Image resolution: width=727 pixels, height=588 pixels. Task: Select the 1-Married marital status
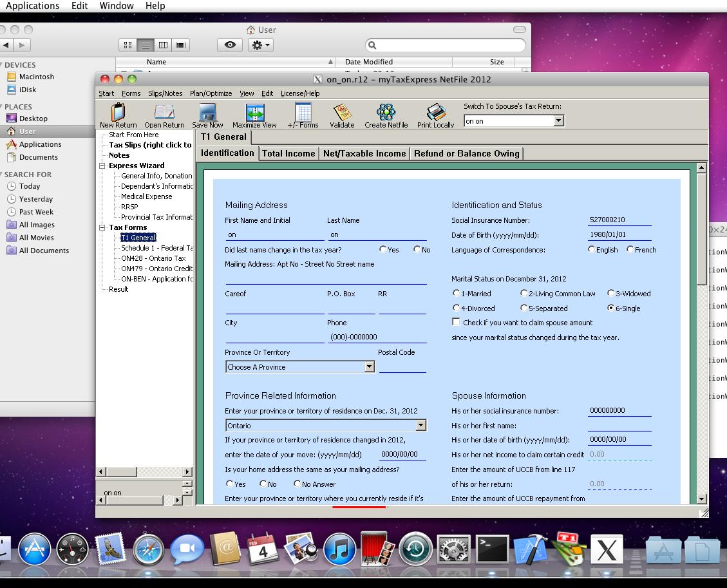click(x=457, y=294)
